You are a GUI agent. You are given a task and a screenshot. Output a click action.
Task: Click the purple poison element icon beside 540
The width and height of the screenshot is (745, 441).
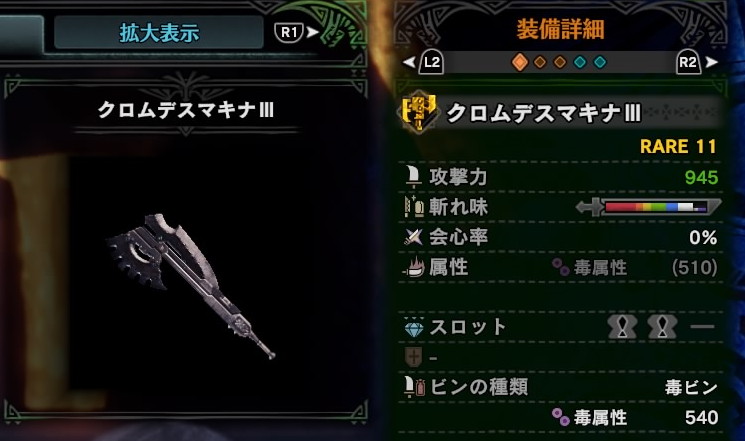coord(561,417)
